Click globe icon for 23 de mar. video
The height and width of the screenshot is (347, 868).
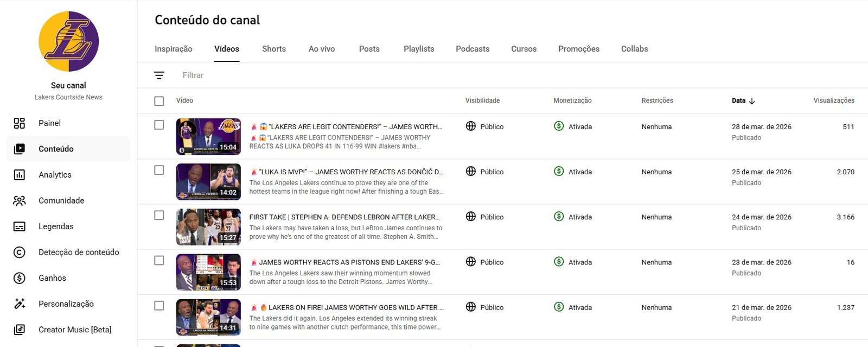tap(471, 261)
